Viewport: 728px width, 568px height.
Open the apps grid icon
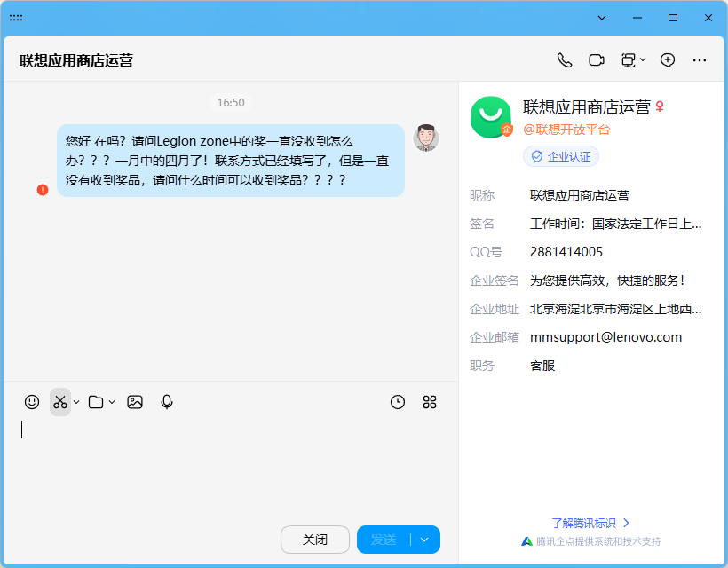point(430,402)
